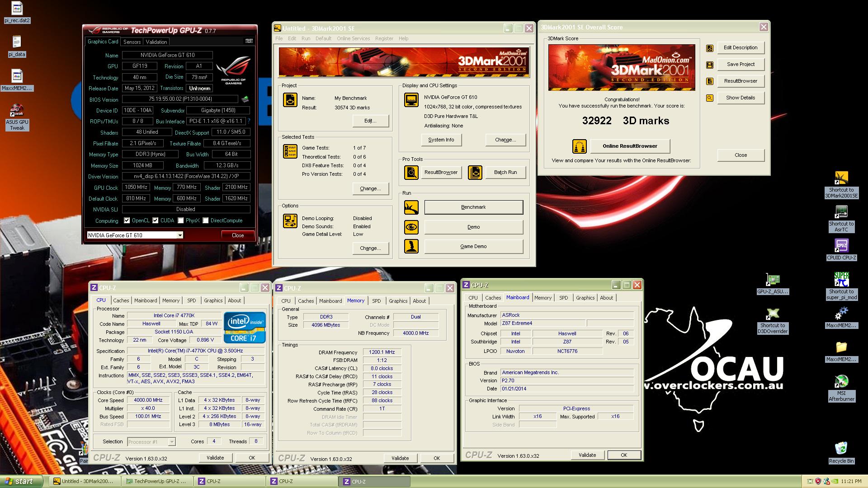Open the Processor #1 selection dropdown
Screen dimensions: 868x488
point(171,442)
